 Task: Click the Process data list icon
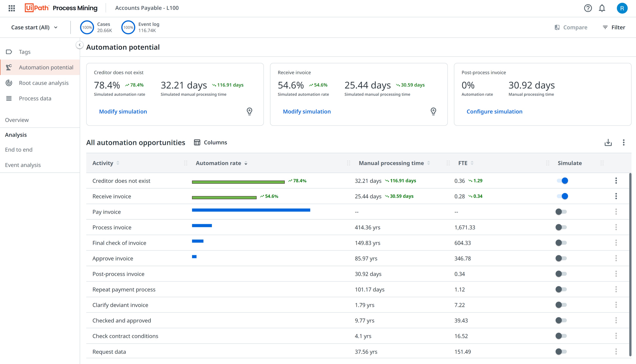pyautogui.click(x=9, y=99)
